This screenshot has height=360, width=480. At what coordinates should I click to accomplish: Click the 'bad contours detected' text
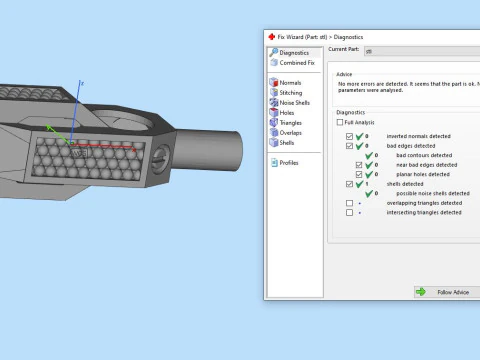tap(424, 155)
